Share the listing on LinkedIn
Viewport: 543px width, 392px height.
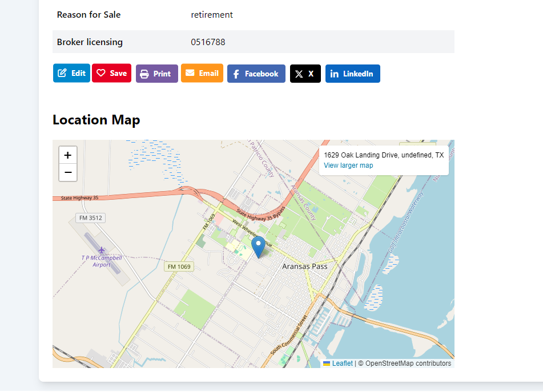coord(352,74)
